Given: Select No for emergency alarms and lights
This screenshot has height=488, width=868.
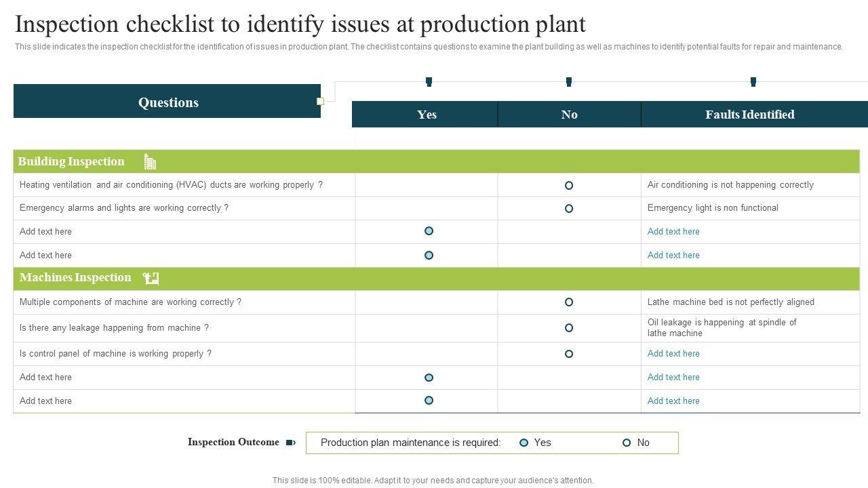Looking at the screenshot, I should pyautogui.click(x=569, y=209).
